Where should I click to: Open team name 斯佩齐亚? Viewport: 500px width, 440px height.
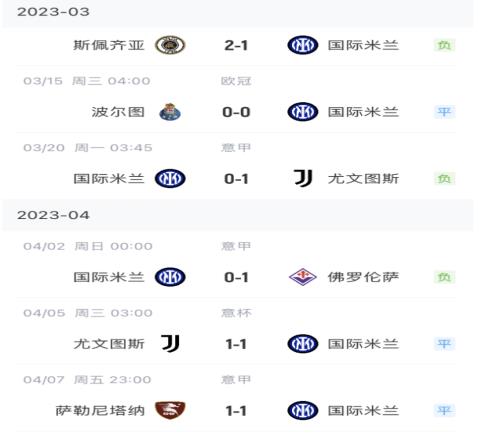pos(109,45)
